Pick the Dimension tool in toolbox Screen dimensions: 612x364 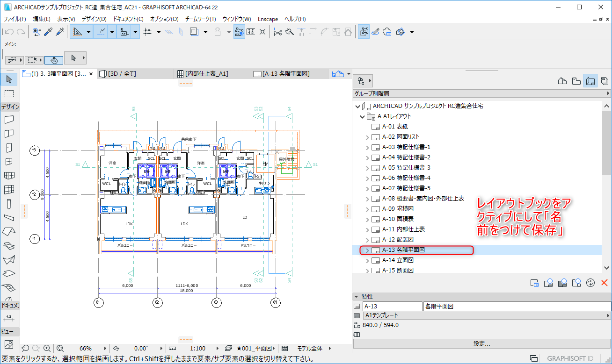(x=9, y=319)
